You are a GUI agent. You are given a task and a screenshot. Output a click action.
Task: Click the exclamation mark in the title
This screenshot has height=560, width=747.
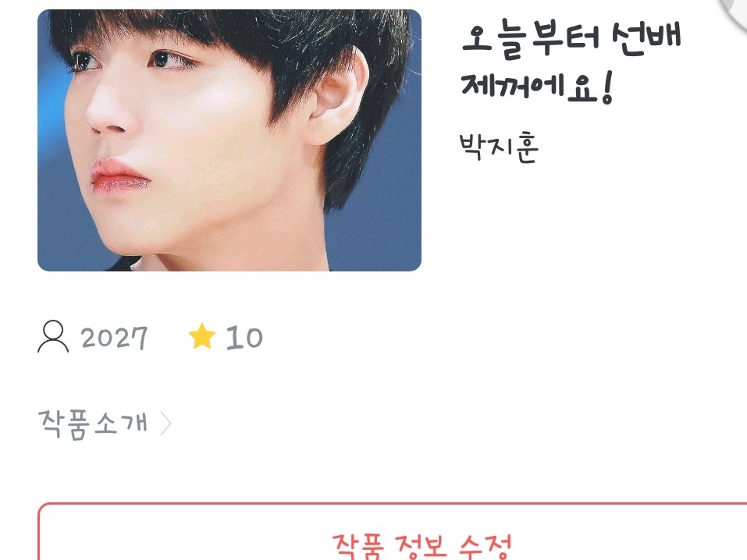coord(606,87)
